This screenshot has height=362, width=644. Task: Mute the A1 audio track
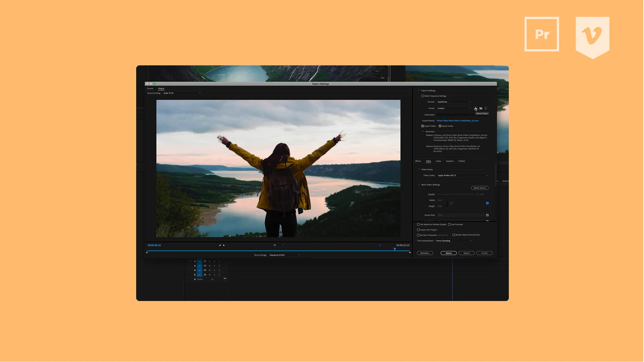point(210,261)
